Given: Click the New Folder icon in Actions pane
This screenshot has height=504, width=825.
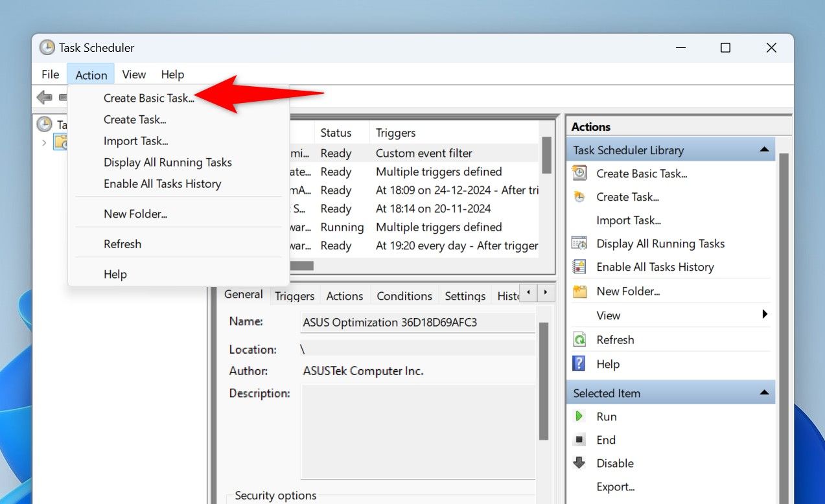Looking at the screenshot, I should click(579, 292).
